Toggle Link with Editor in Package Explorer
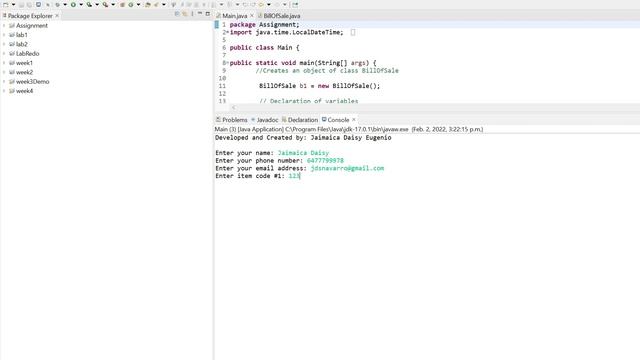640x360 pixels. (x=185, y=14)
